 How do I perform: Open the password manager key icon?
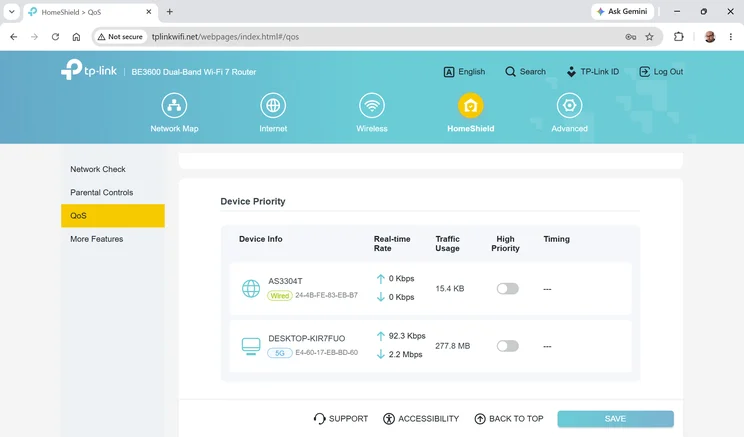(x=631, y=37)
